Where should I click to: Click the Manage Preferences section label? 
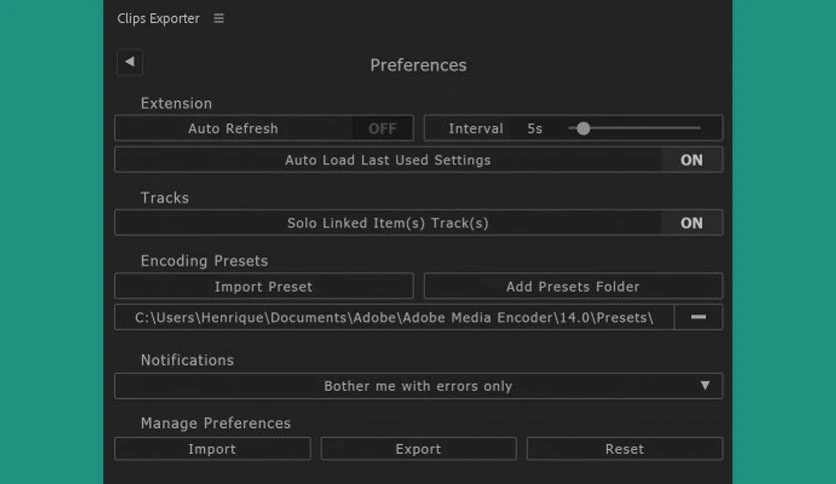click(216, 423)
